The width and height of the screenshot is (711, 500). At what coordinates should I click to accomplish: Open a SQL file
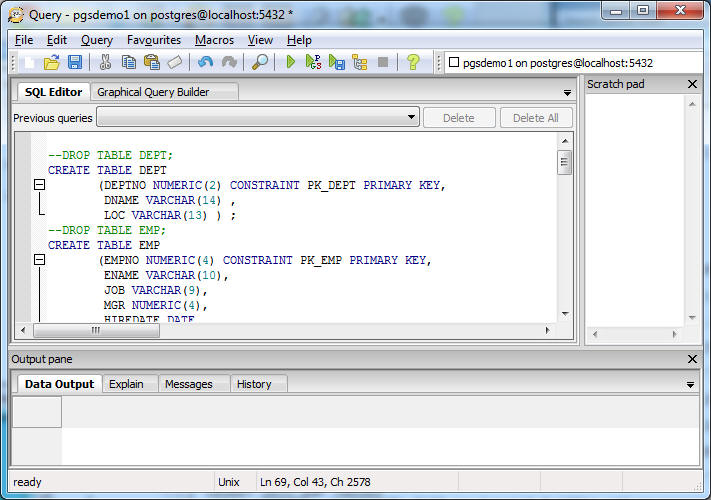[52, 62]
